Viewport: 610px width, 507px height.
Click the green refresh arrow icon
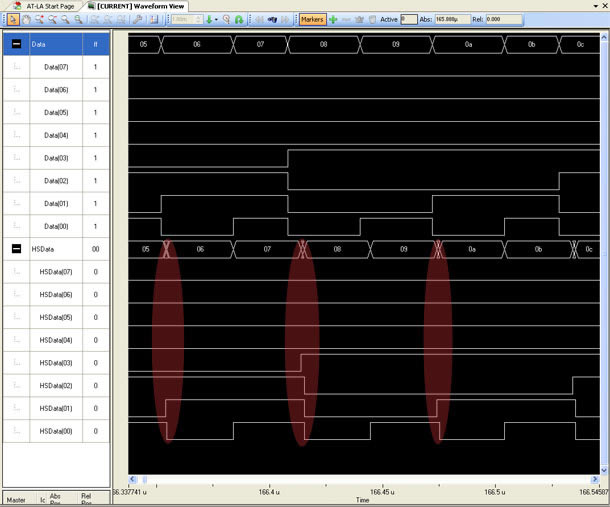239,19
